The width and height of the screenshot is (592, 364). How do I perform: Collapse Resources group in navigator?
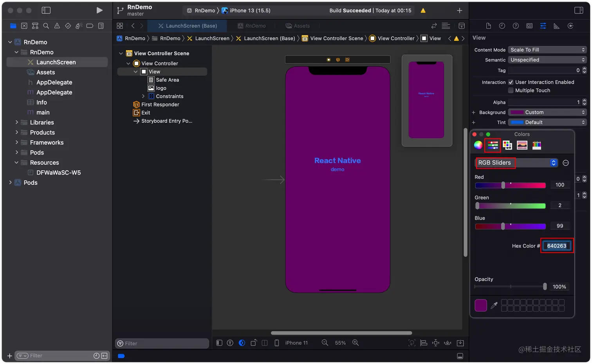click(x=16, y=162)
